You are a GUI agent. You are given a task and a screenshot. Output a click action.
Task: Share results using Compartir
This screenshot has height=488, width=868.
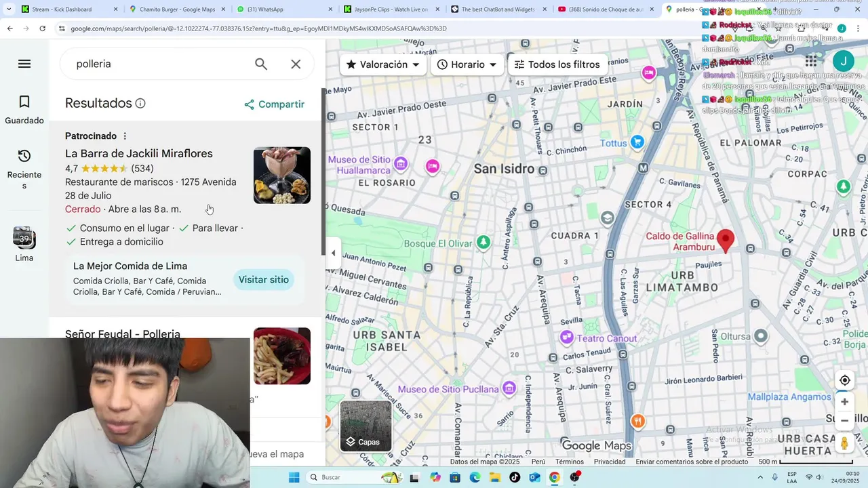(275, 104)
